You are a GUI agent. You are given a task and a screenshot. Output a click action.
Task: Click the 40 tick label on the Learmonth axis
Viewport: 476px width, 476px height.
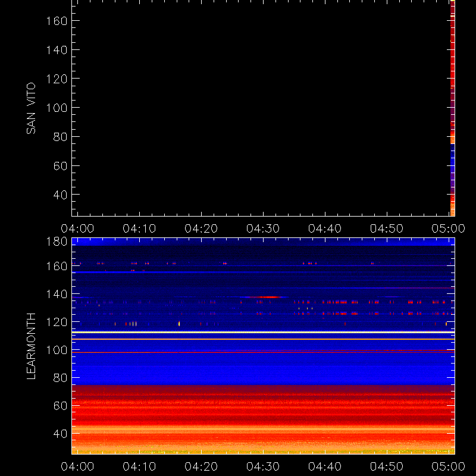[60, 434]
